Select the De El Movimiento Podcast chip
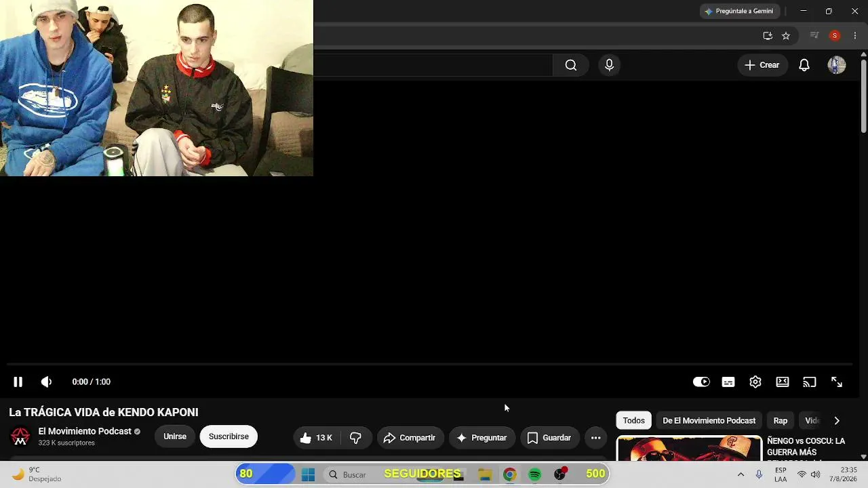868x488 pixels. (x=709, y=421)
